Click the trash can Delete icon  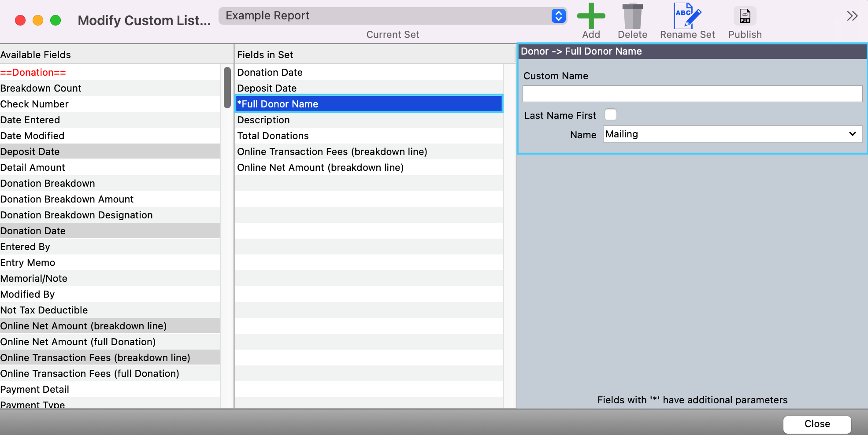click(632, 16)
